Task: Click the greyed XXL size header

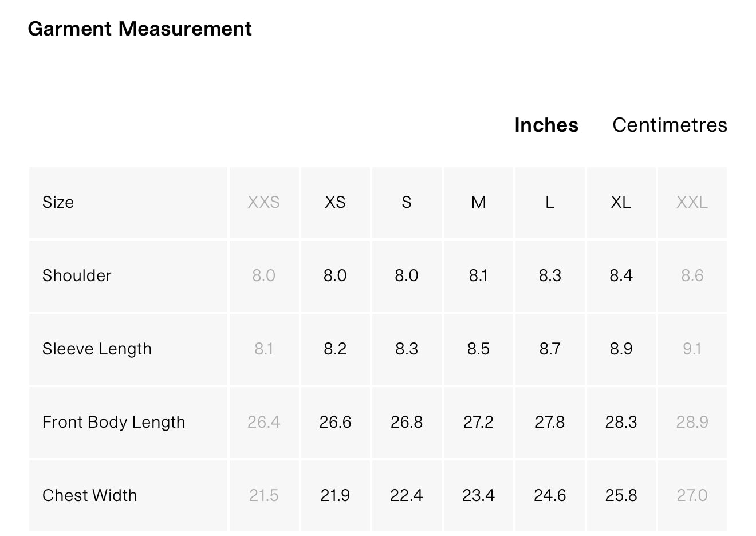Action: click(x=692, y=202)
